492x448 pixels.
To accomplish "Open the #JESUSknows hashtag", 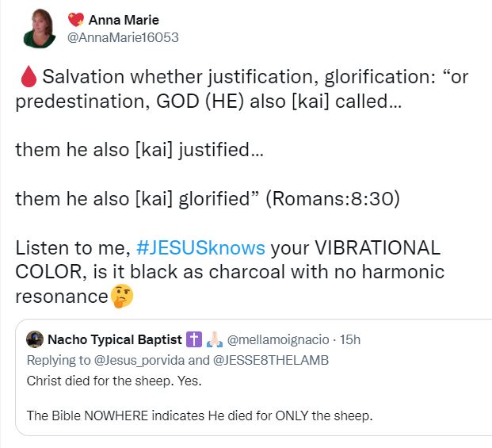I will click(200, 247).
